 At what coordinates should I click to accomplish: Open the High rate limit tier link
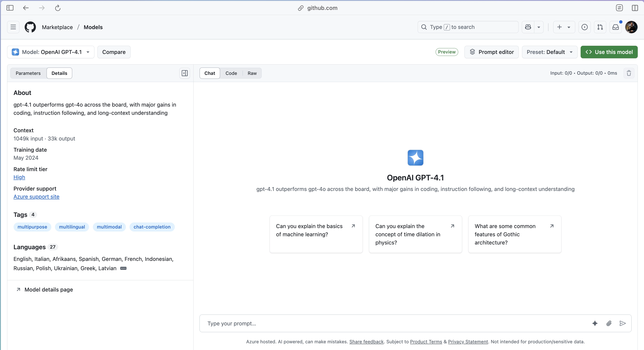[x=19, y=177]
